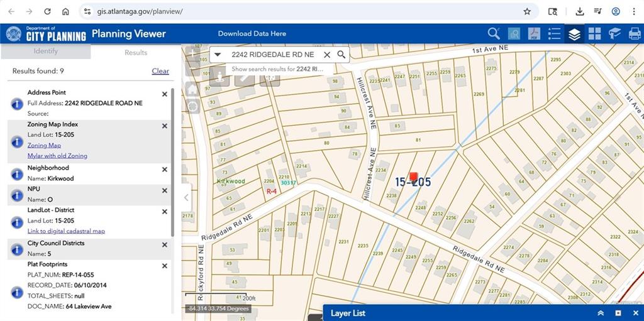This screenshot has height=321, width=644.
Task: Click the street view pegman tool
Action: tap(219, 77)
